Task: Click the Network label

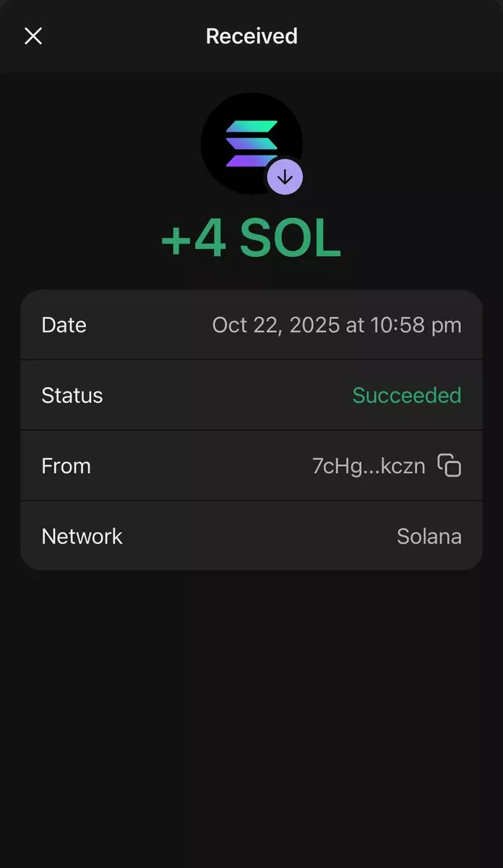Action: [x=82, y=536]
